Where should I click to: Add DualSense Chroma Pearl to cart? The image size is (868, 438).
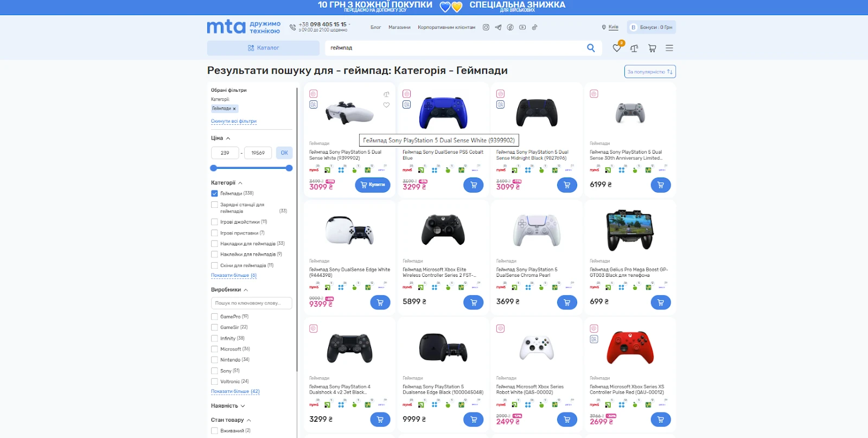click(567, 302)
